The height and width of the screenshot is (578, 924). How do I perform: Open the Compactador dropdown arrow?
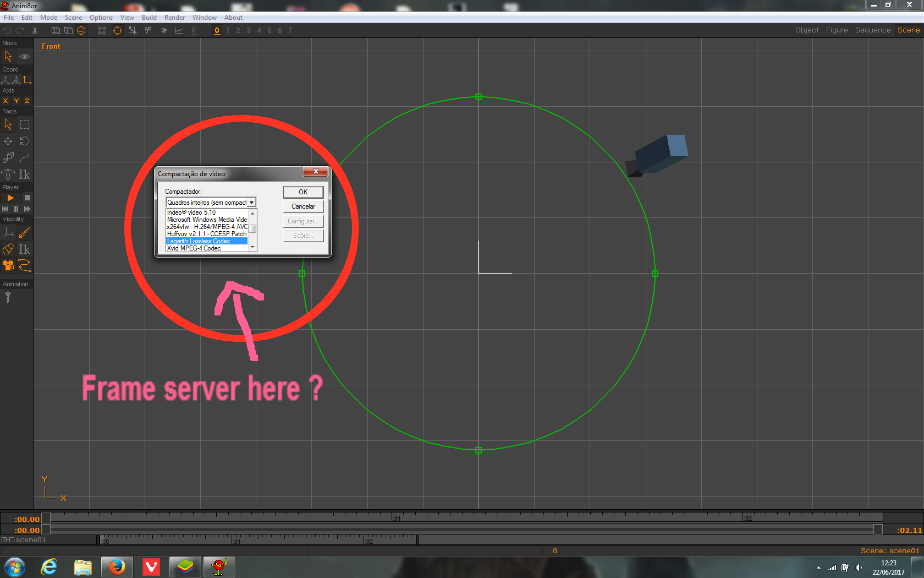click(251, 203)
